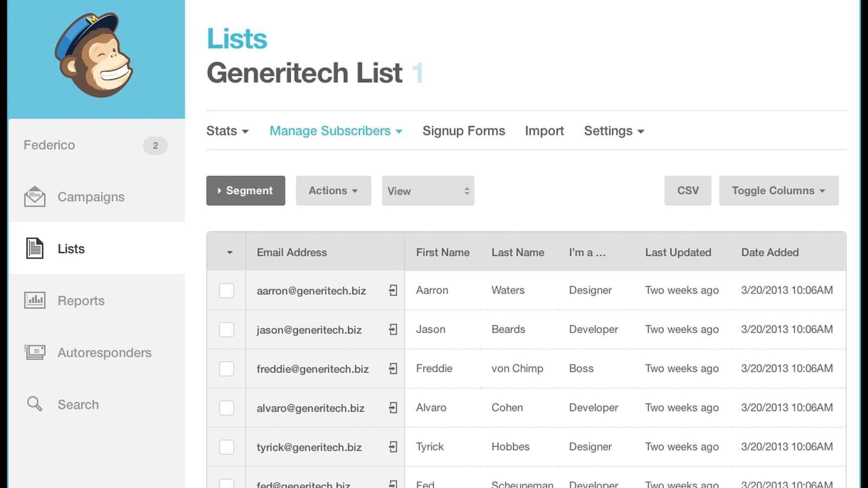Open Campaigns envelope icon in sidebar
This screenshot has width=868, height=488.
[35, 196]
